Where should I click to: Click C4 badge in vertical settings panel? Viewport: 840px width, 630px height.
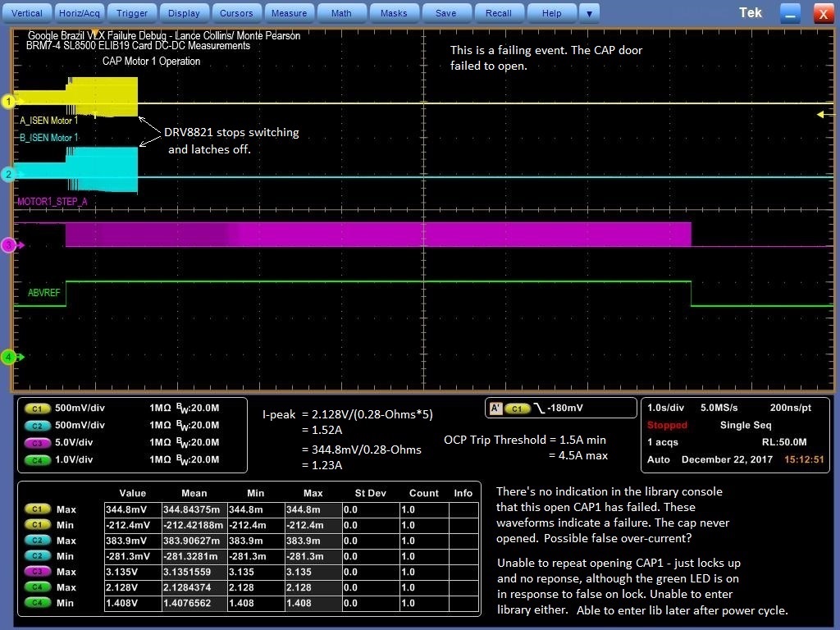pyautogui.click(x=38, y=459)
